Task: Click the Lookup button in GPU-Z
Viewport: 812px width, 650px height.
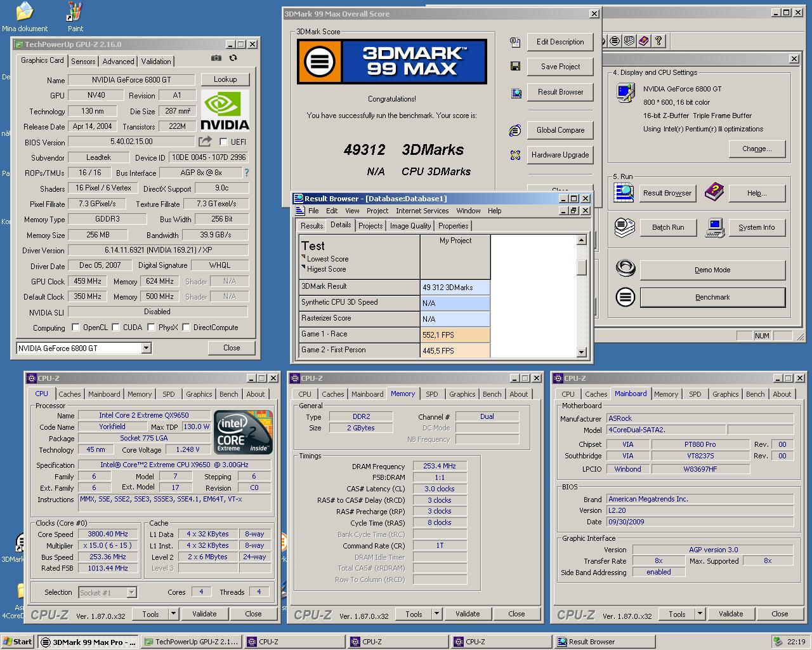Action: point(225,79)
